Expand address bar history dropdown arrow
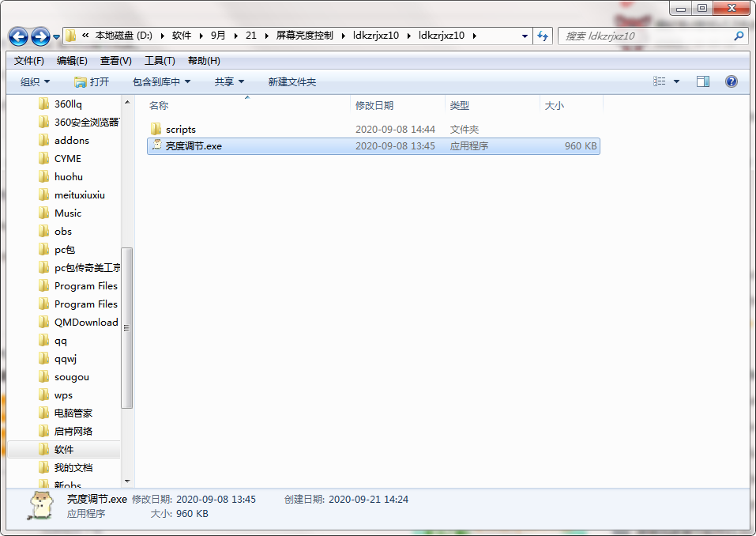Screen dimensions: 756x536 525,36
